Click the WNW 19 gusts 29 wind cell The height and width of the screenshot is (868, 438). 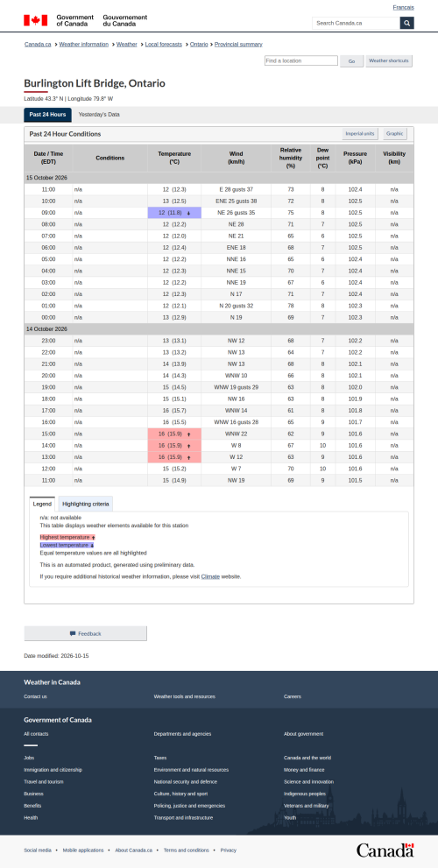pos(236,387)
